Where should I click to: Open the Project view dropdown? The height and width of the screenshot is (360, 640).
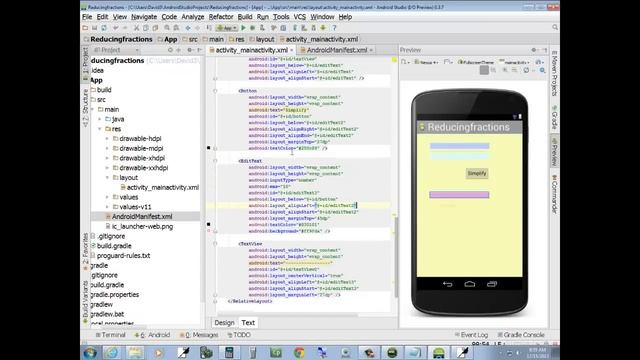point(116,50)
